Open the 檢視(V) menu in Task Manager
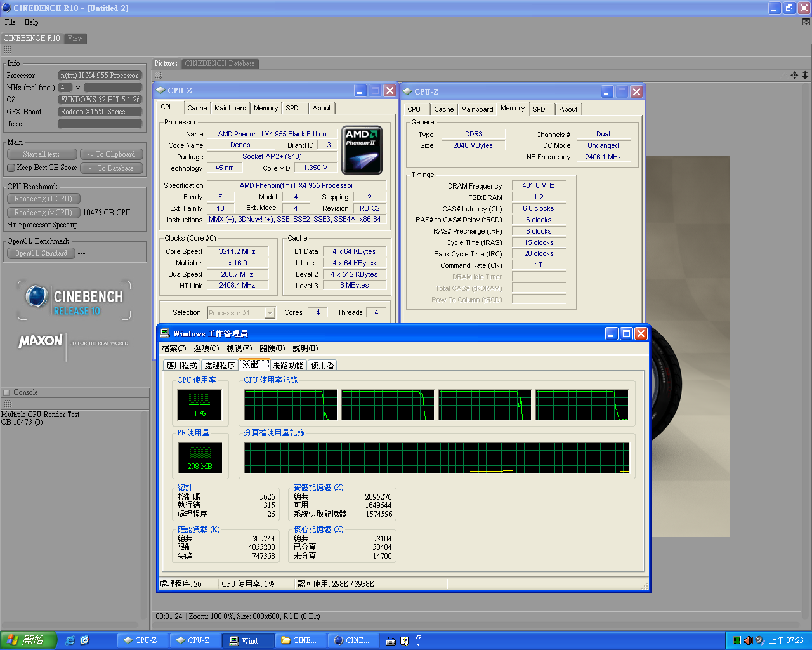The height and width of the screenshot is (650, 812). (x=239, y=348)
